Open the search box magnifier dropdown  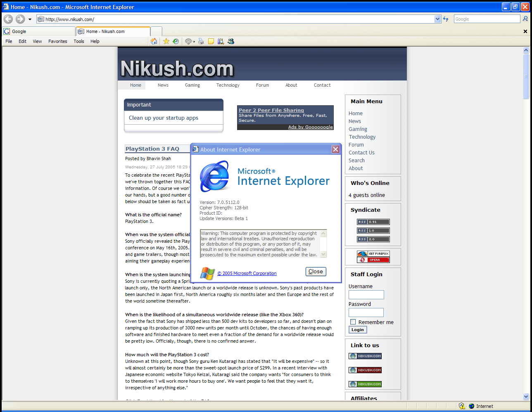point(525,19)
